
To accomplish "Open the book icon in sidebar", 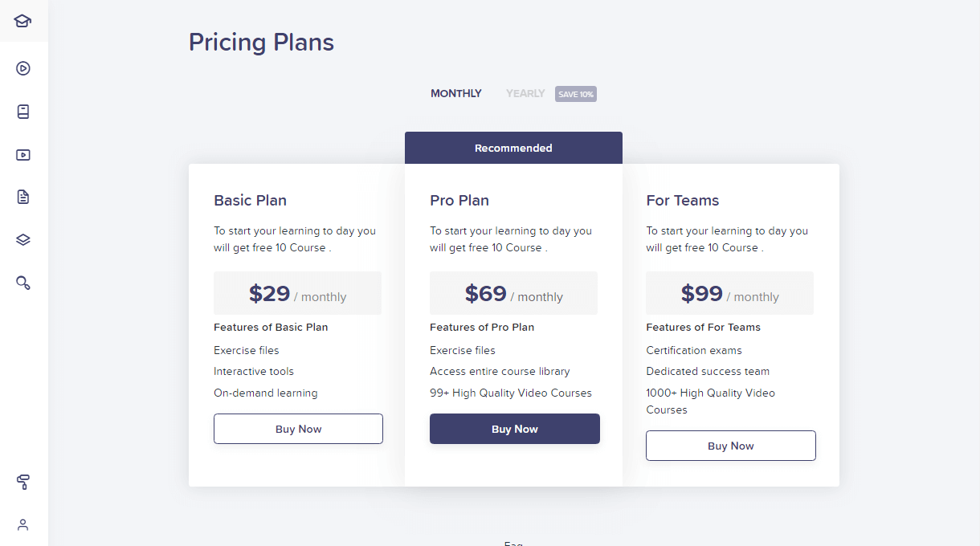I will 23,112.
